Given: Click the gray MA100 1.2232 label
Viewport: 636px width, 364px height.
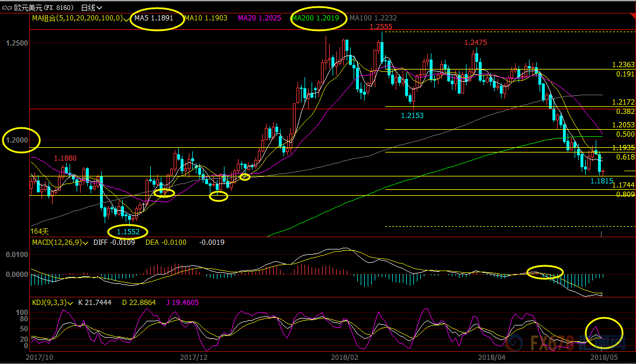Looking at the screenshot, I should [x=369, y=18].
